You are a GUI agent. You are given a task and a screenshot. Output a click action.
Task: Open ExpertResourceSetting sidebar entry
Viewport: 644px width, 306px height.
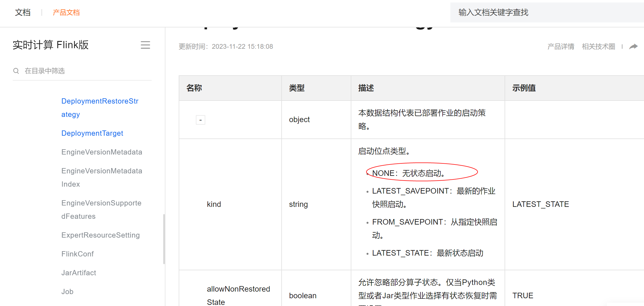coord(100,235)
